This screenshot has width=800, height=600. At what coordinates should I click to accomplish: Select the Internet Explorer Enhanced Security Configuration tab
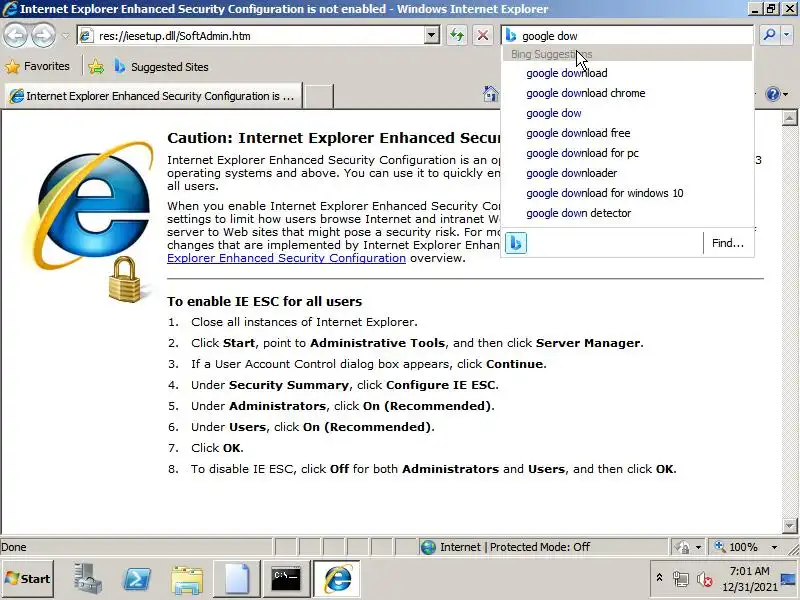[153, 96]
